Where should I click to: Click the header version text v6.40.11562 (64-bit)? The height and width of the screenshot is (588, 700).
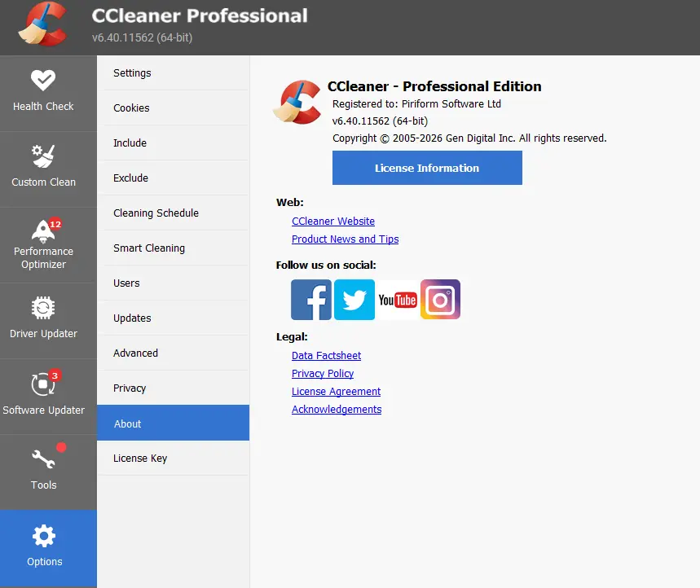(x=142, y=38)
